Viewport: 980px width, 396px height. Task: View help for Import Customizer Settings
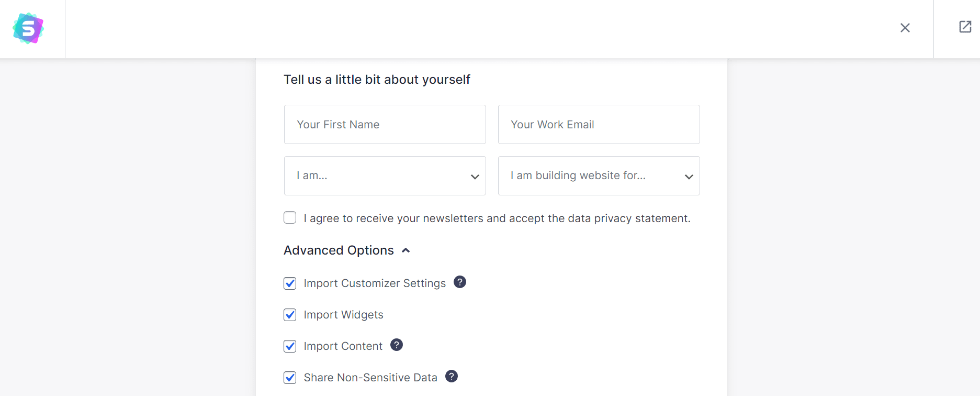pyautogui.click(x=459, y=282)
